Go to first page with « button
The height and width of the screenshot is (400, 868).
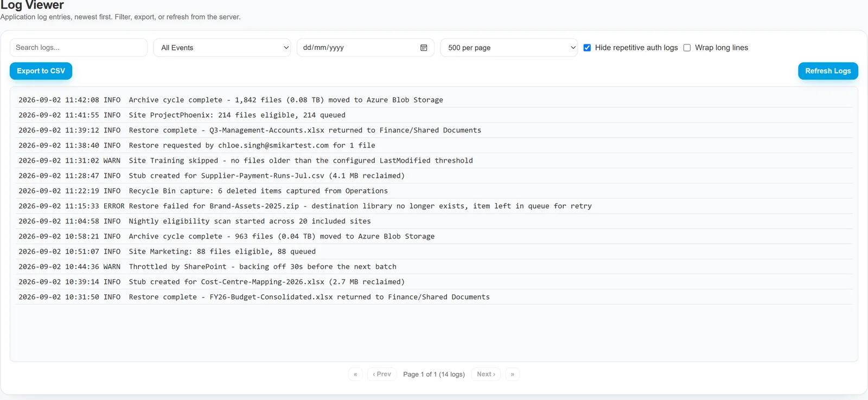355,374
